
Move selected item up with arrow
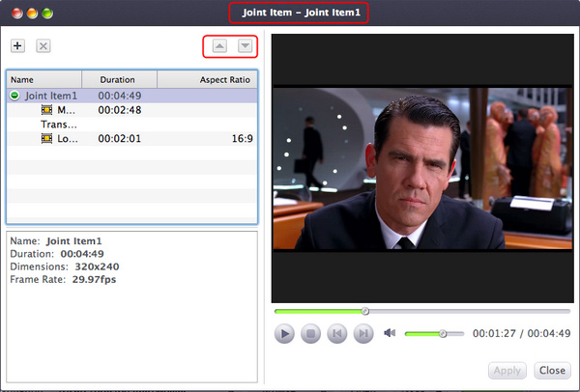(219, 46)
